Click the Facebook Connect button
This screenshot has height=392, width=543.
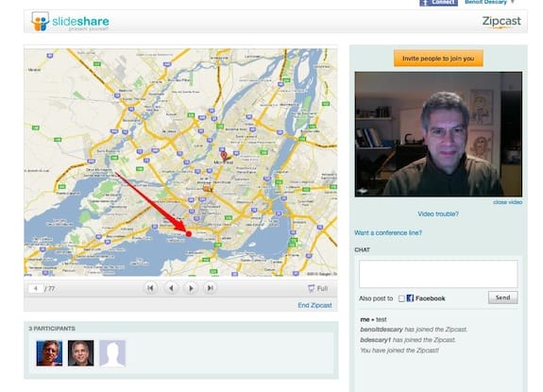[x=439, y=3]
